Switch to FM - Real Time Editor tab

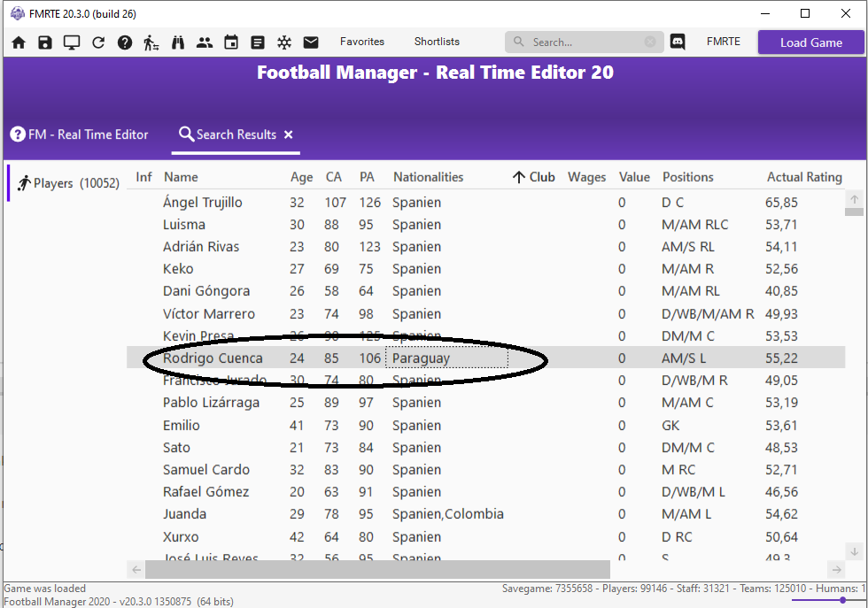tap(79, 135)
